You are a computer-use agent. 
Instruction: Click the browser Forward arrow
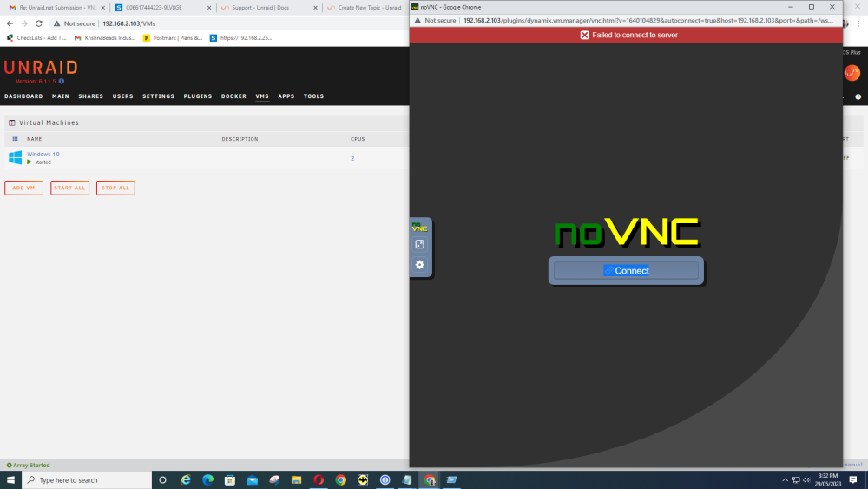24,23
